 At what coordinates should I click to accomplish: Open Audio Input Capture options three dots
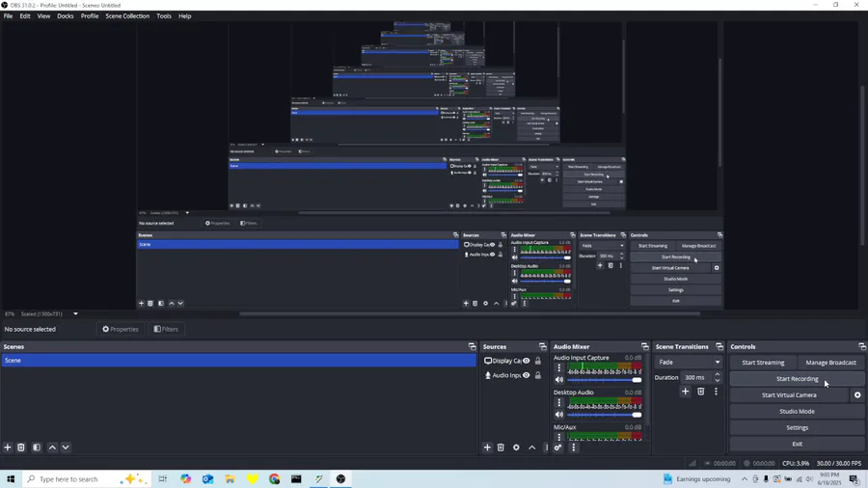pos(559,368)
